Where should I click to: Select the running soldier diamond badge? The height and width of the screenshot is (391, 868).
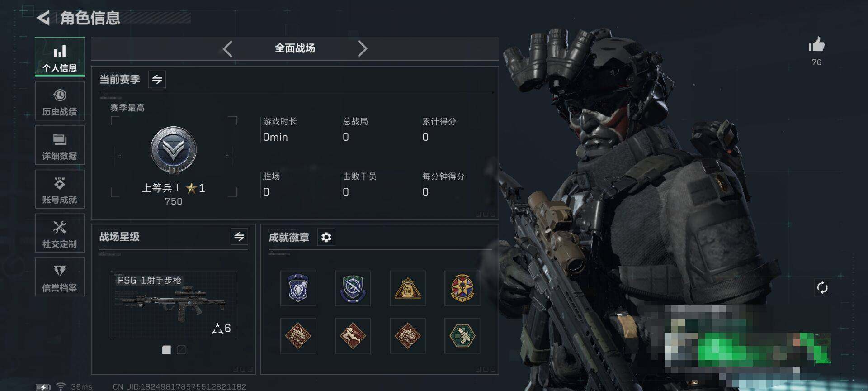click(x=353, y=335)
